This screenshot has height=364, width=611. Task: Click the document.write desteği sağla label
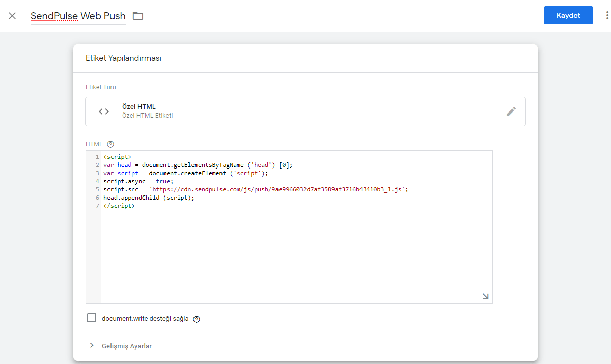tap(145, 319)
